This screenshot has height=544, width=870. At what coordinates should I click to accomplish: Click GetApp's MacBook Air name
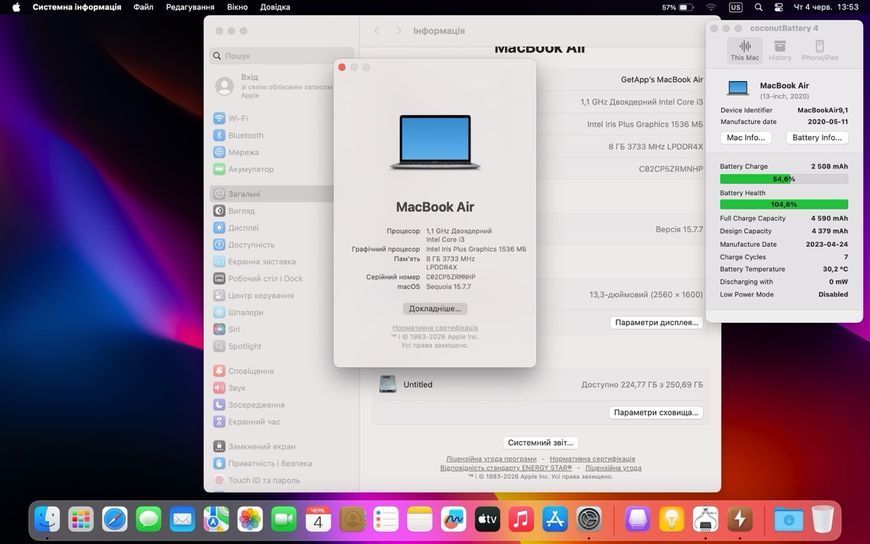(661, 79)
